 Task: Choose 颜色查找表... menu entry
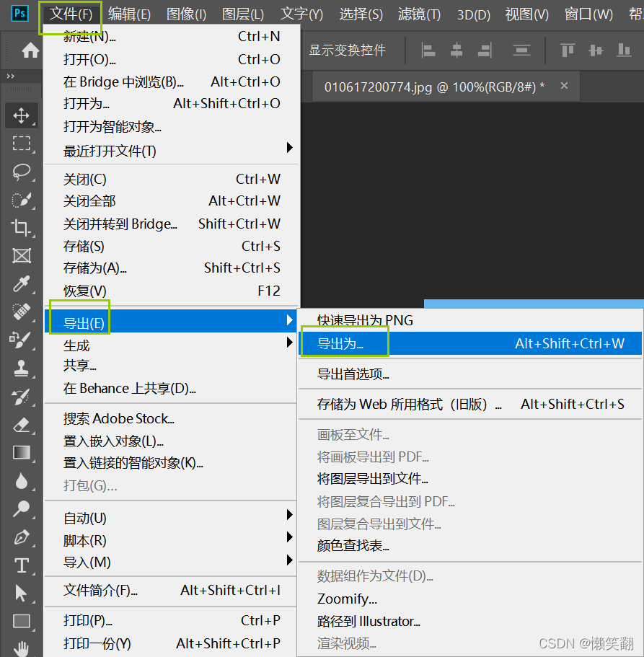pos(470,545)
